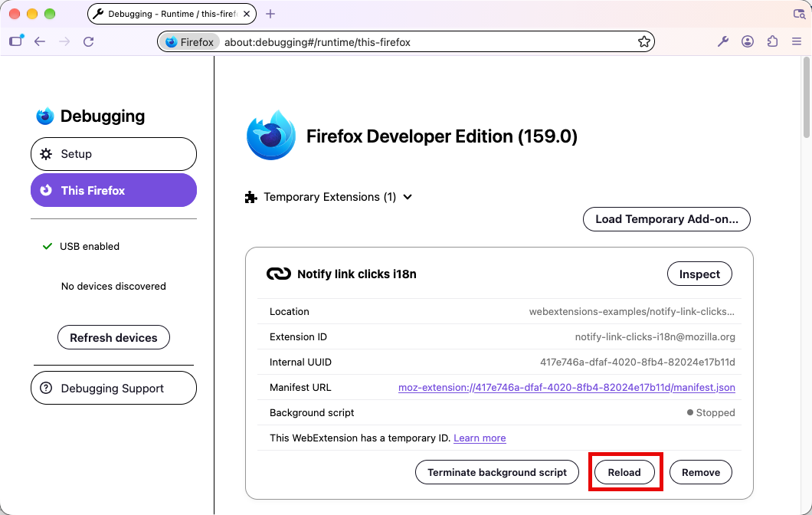Click Refresh devices button

(x=113, y=338)
